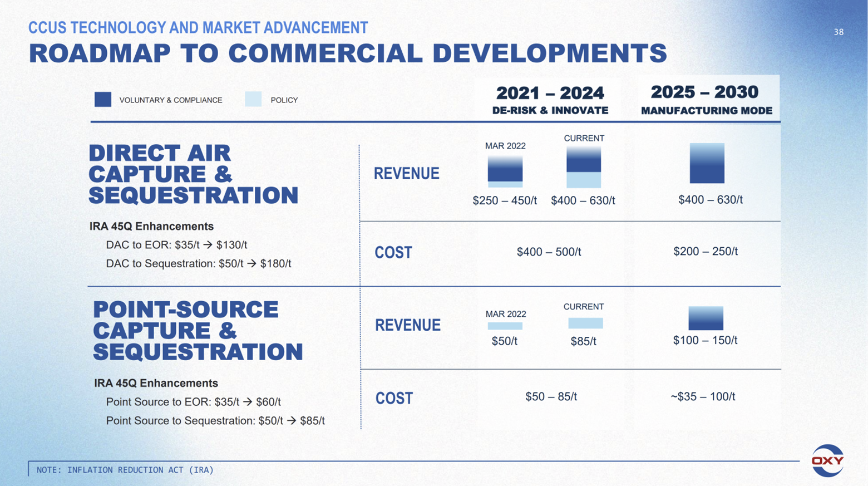Select the 2021 – 2024 De-Risk & Innovate column header

point(550,100)
